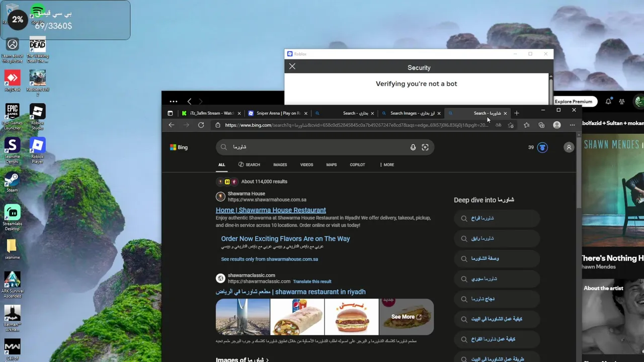This screenshot has width=644, height=362.
Task: Close the Roblox Security dialog
Action: point(292,66)
